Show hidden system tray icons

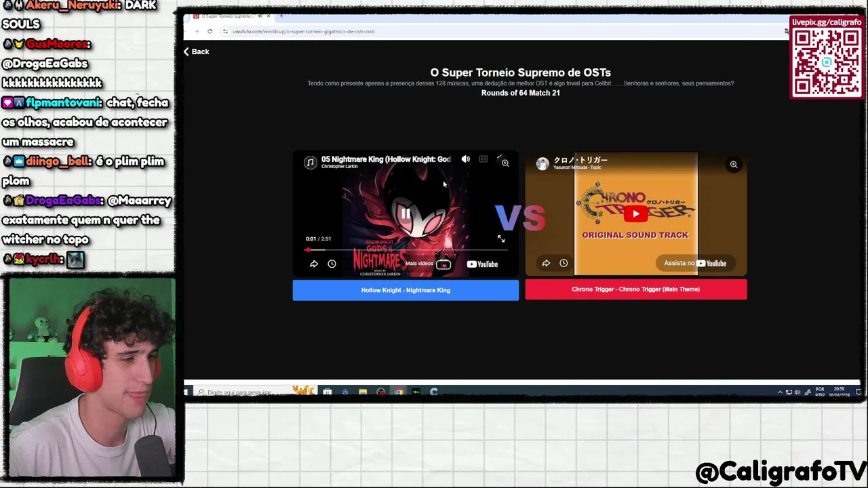pyautogui.click(x=780, y=392)
